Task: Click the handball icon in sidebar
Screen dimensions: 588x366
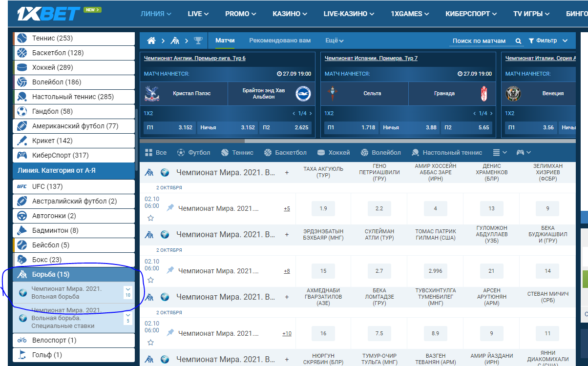Action: tap(22, 111)
